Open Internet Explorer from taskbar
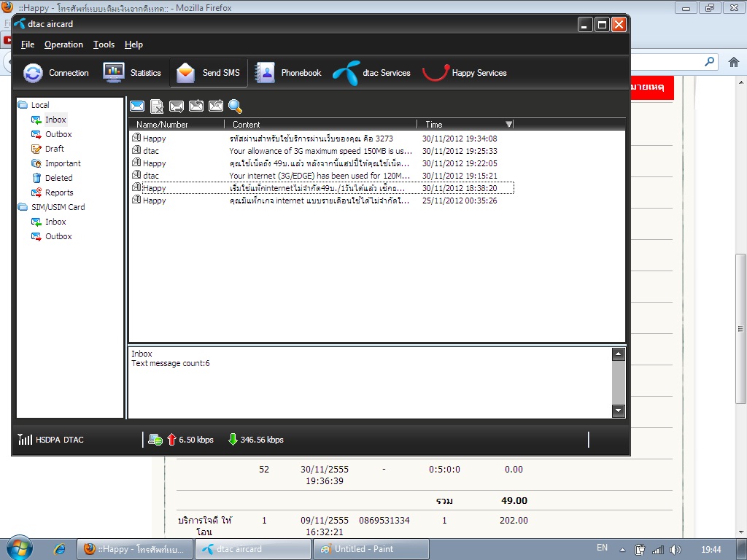Screen dimensions: 747x560 (60, 549)
